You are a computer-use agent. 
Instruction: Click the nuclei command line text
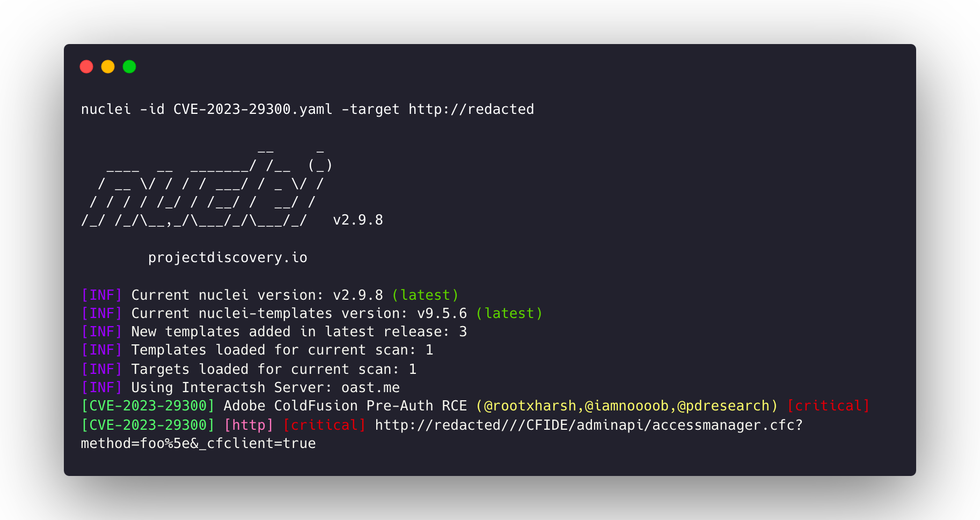308,109
